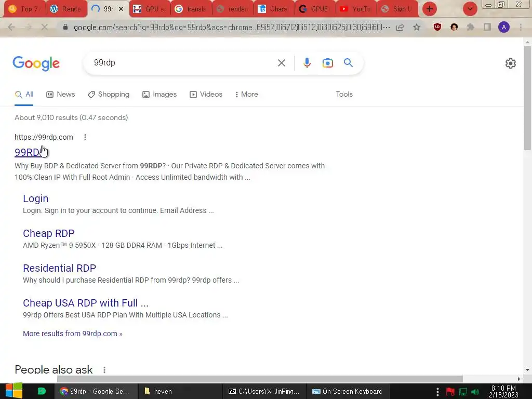Screen dimensions: 532x399
Task: Show hidden tray icons dots
Action: click(x=437, y=392)
